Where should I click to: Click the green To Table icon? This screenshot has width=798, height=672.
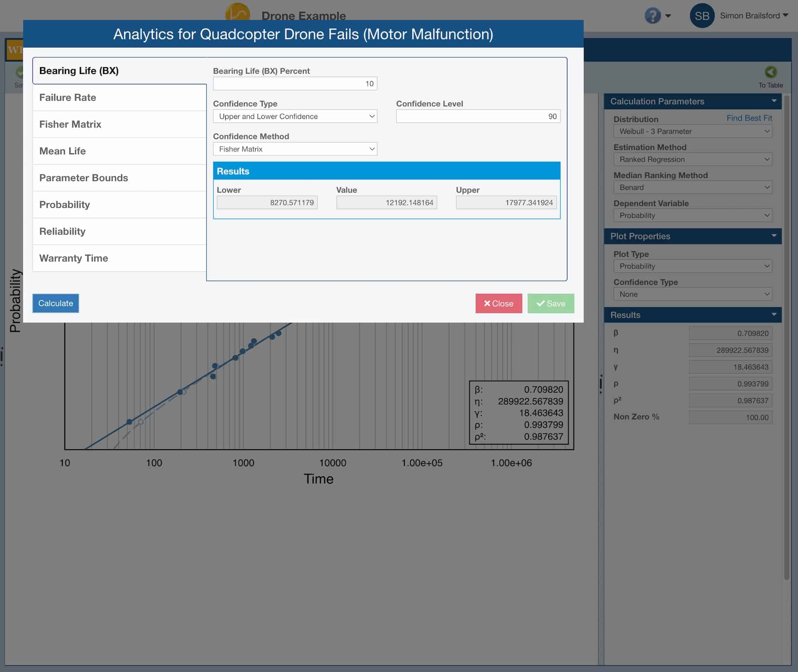(x=771, y=72)
